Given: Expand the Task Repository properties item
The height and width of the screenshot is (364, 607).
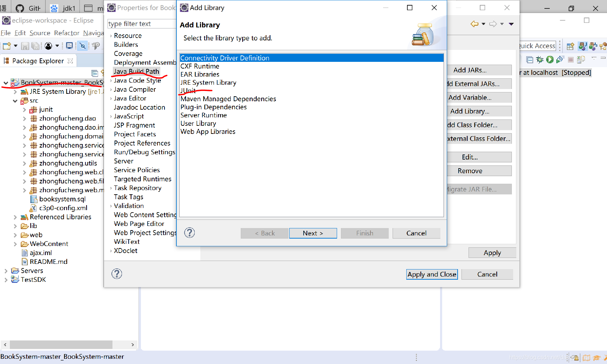Looking at the screenshot, I should click(111, 188).
